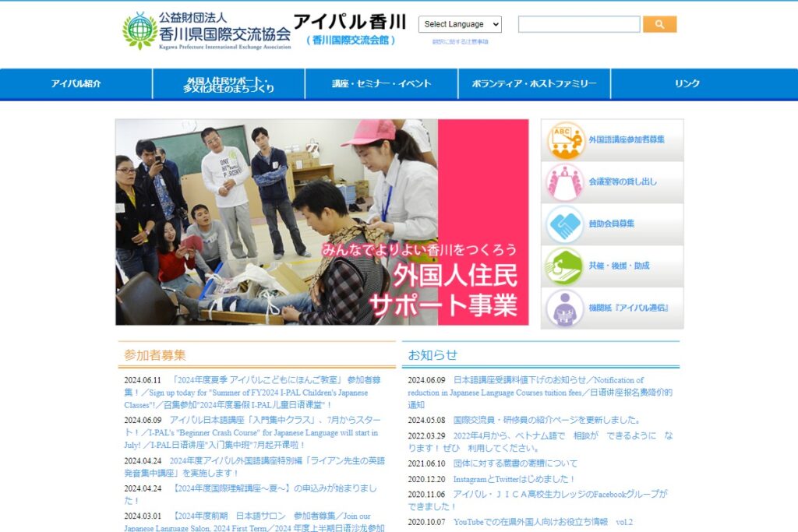Image resolution: width=798 pixels, height=532 pixels.
Task: Open 外国人住民サポート・多文化共生のまちづくり menu
Action: [228, 84]
